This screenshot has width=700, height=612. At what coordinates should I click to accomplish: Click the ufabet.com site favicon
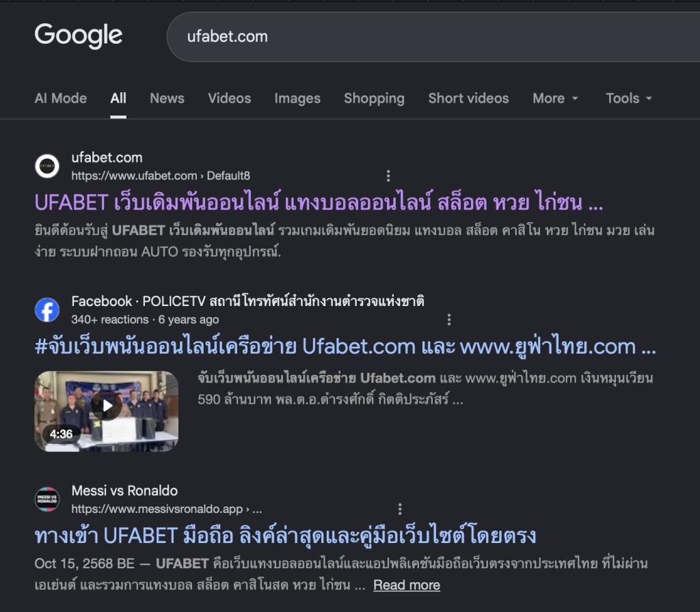coord(47,166)
